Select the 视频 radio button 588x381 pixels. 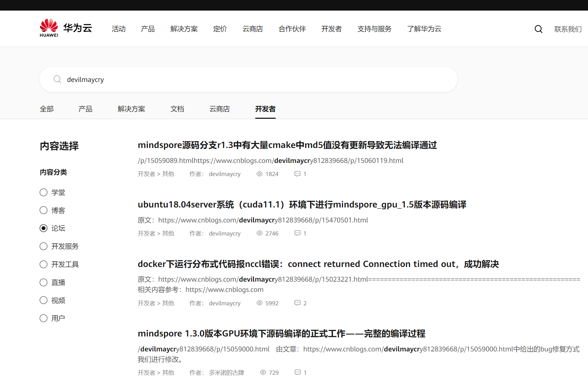(x=44, y=300)
